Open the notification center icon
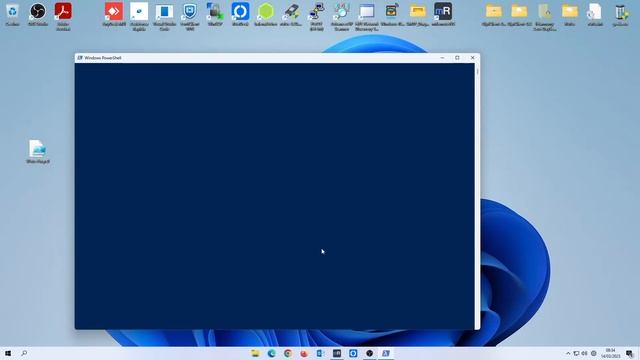640x360 pixels. click(x=629, y=353)
